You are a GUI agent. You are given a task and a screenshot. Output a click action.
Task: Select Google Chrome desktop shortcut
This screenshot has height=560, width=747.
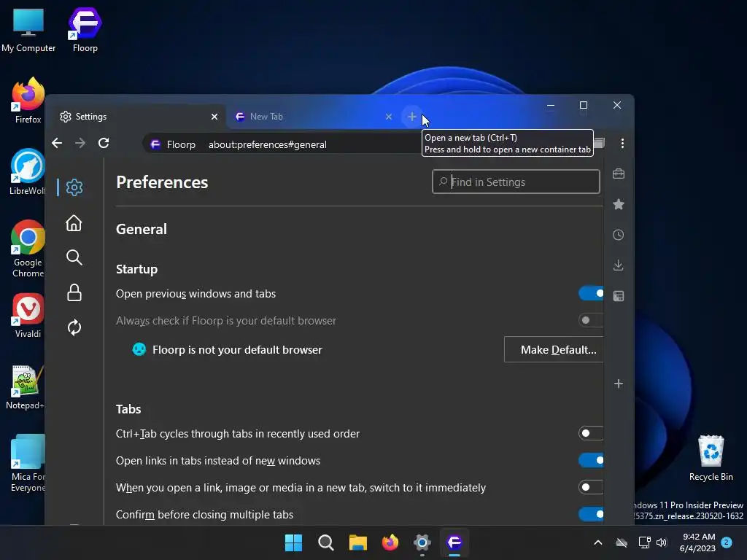pyautogui.click(x=28, y=249)
